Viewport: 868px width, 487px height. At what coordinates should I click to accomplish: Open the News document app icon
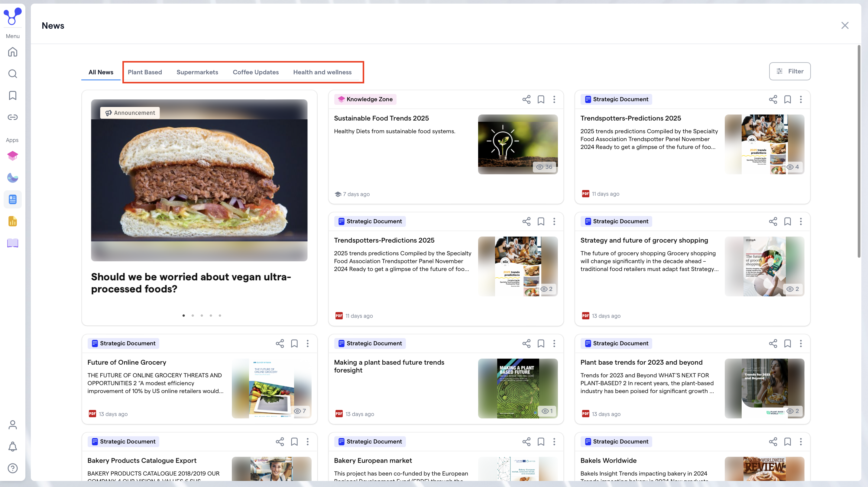point(12,199)
